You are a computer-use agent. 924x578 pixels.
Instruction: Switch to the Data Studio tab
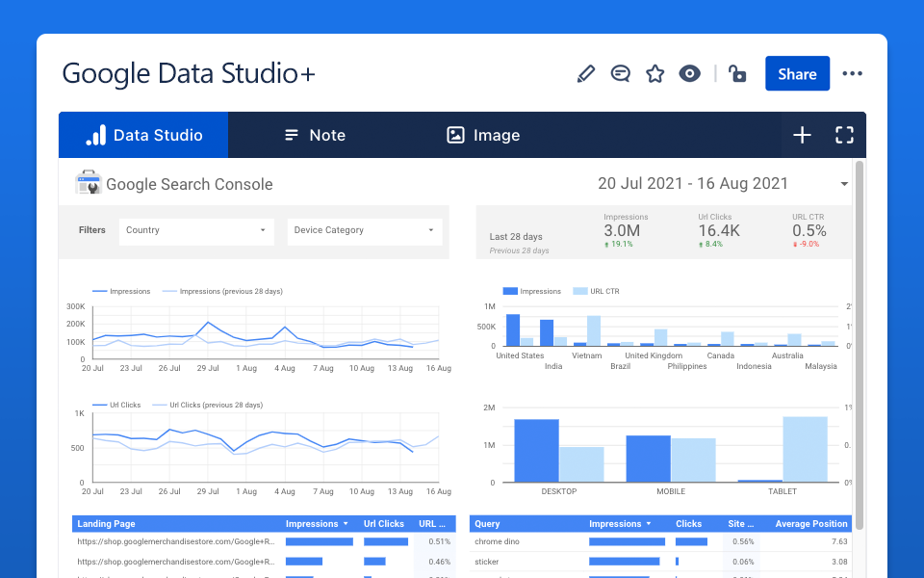pyautogui.click(x=143, y=135)
